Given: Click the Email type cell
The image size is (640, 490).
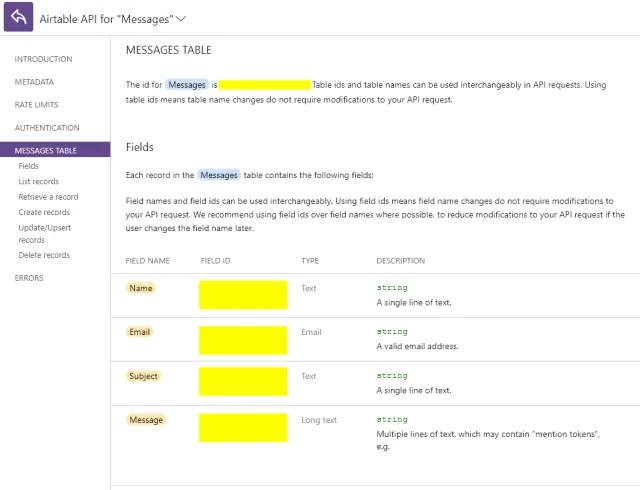Looking at the screenshot, I should 311,332.
